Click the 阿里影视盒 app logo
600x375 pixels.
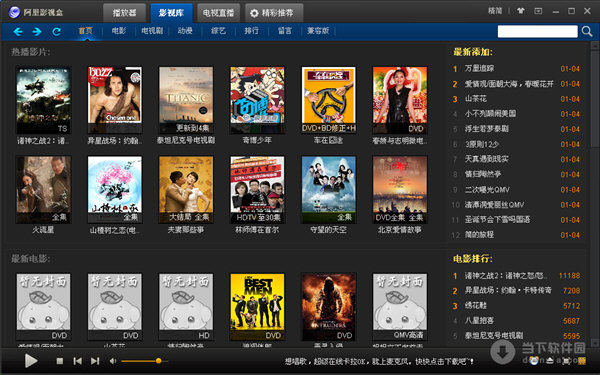tap(14, 12)
